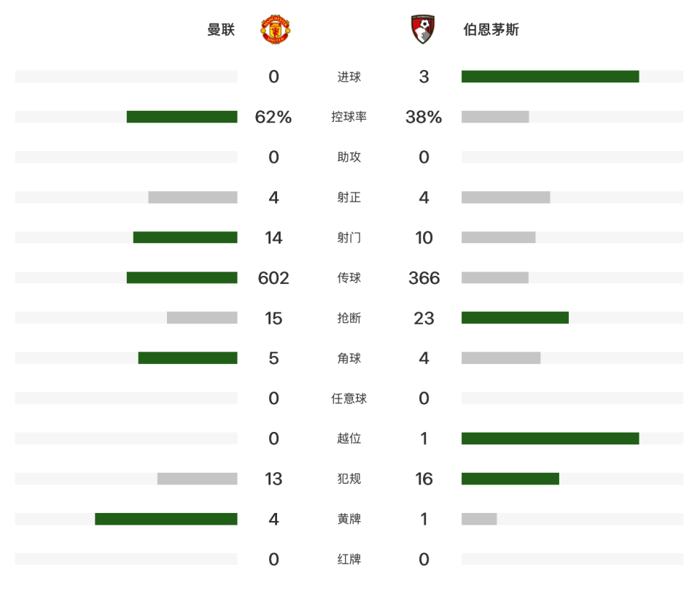This screenshot has height=591, width=700.
Task: Click Manchester United's 62% possession bar
Action: 182,117
